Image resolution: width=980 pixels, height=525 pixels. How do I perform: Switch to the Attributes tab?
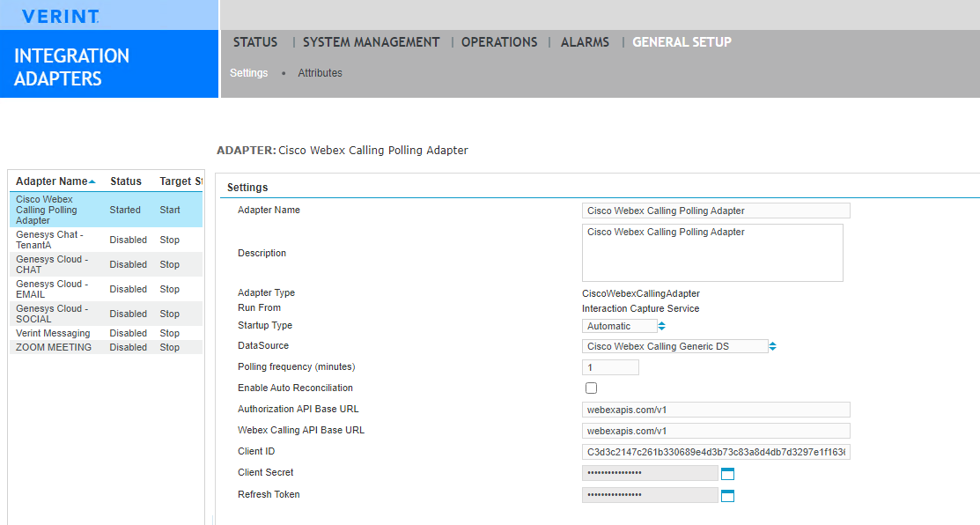click(320, 73)
